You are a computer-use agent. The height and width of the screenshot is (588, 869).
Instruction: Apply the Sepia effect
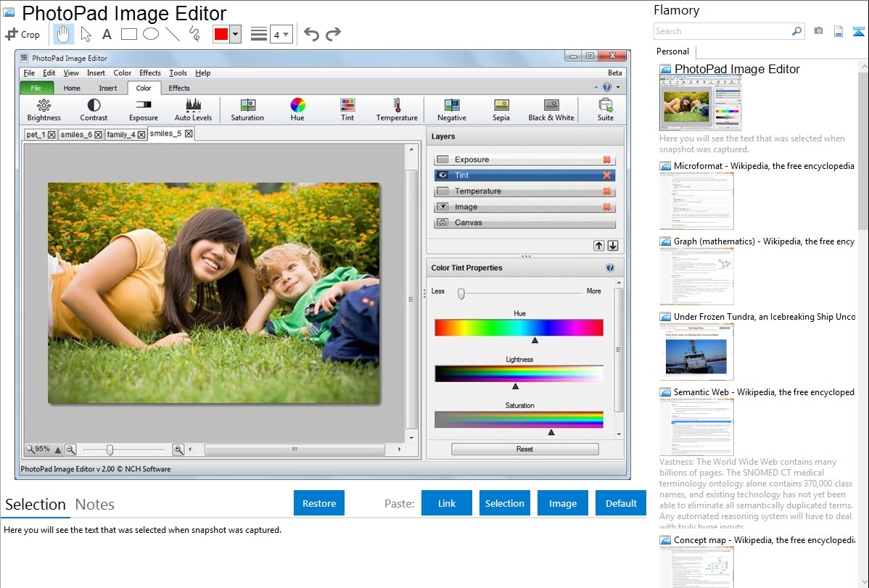(x=501, y=109)
